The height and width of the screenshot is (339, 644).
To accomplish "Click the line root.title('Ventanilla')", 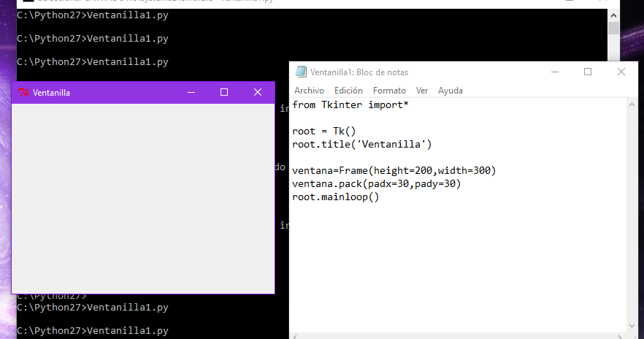I will (362, 145).
